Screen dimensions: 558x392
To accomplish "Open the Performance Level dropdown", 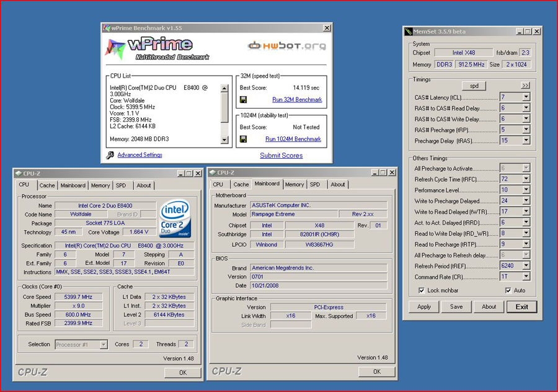I will point(526,190).
